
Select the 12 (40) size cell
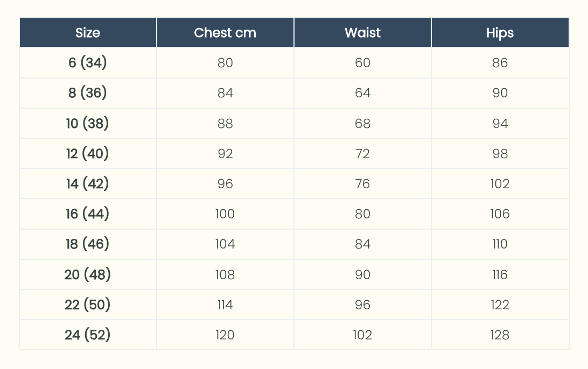(88, 154)
